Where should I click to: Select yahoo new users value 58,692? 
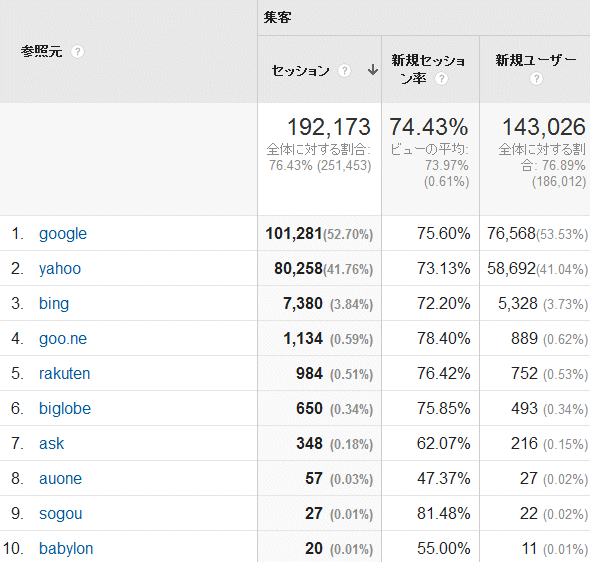coord(511,269)
